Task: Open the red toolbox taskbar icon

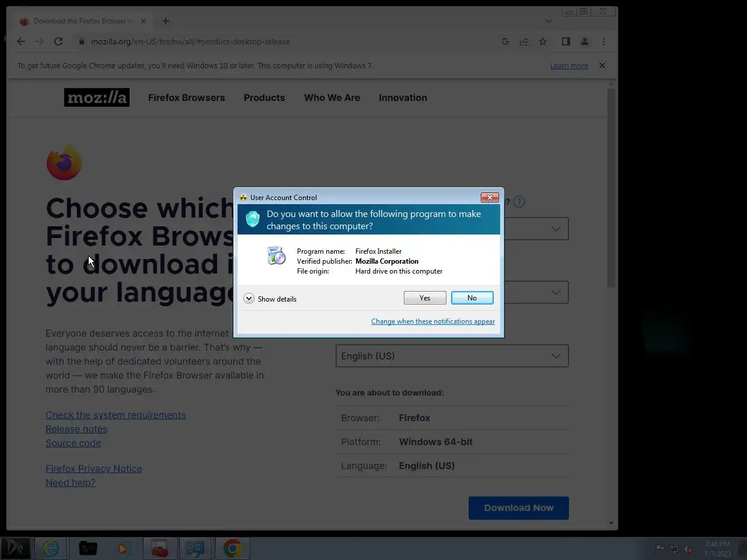Action: point(159,548)
